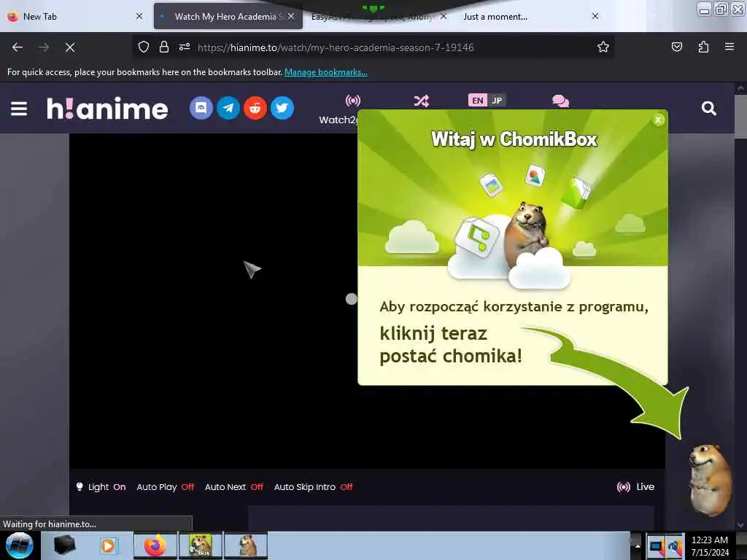The image size is (747, 560).
Task: Open the Save to Pocket icon
Action: 676,47
